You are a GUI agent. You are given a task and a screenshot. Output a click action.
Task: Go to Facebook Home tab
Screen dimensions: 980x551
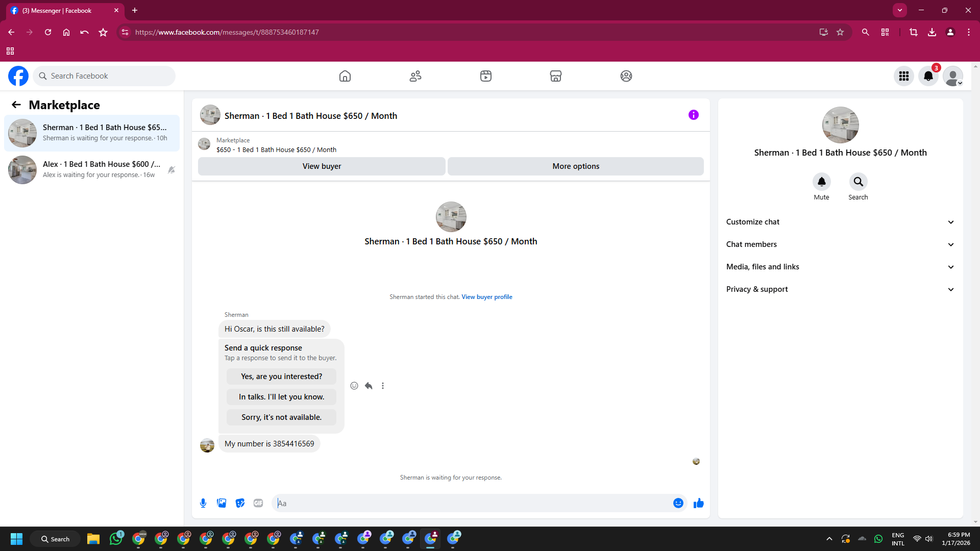point(345,76)
